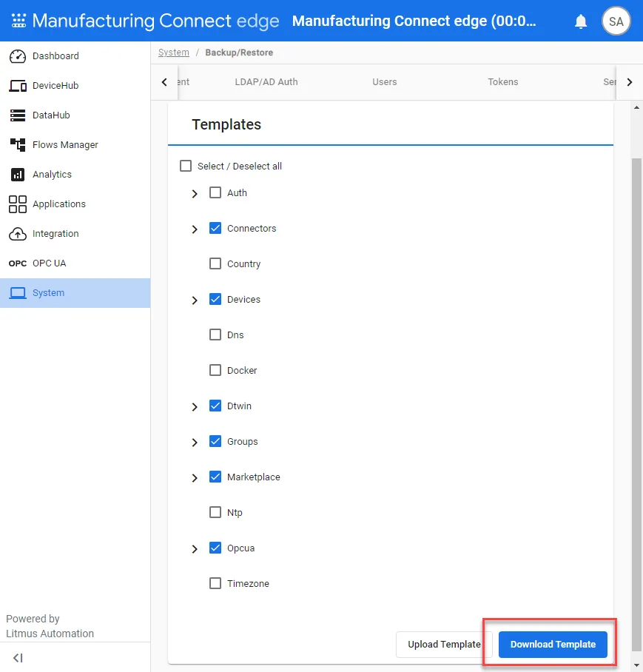Click the Templates heading
The width and height of the screenshot is (643, 672).
coord(226,124)
